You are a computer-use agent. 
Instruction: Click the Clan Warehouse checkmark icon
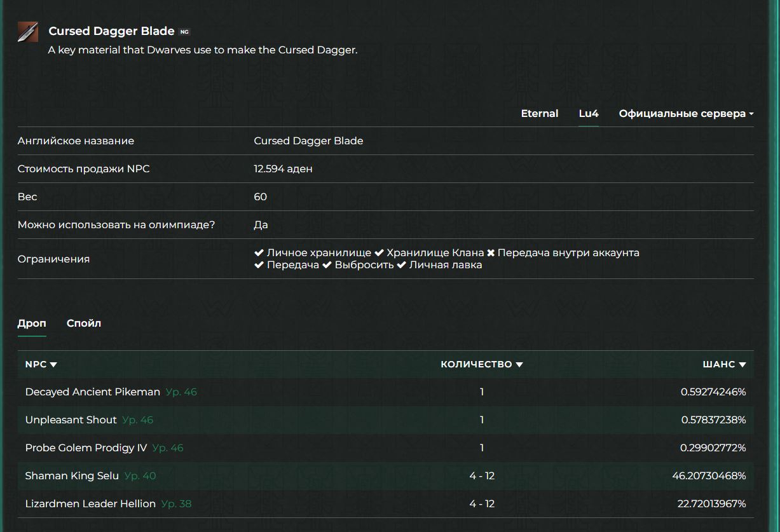pyautogui.click(x=379, y=253)
